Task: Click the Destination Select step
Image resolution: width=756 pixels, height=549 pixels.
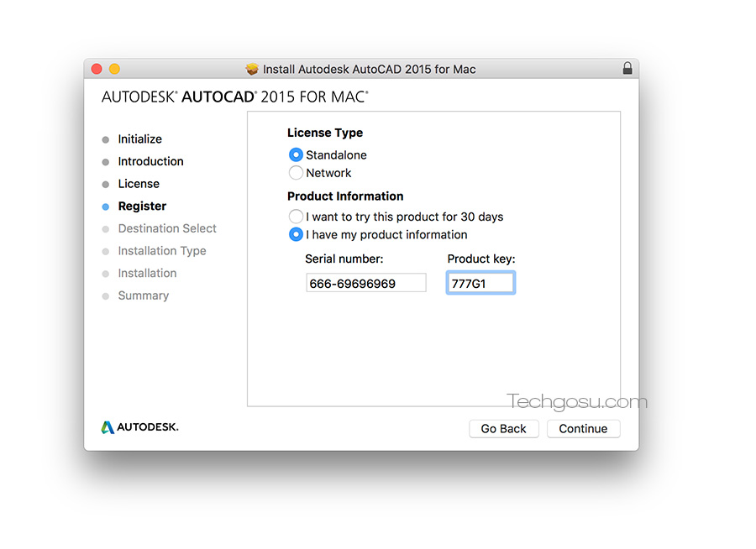Action: click(167, 228)
